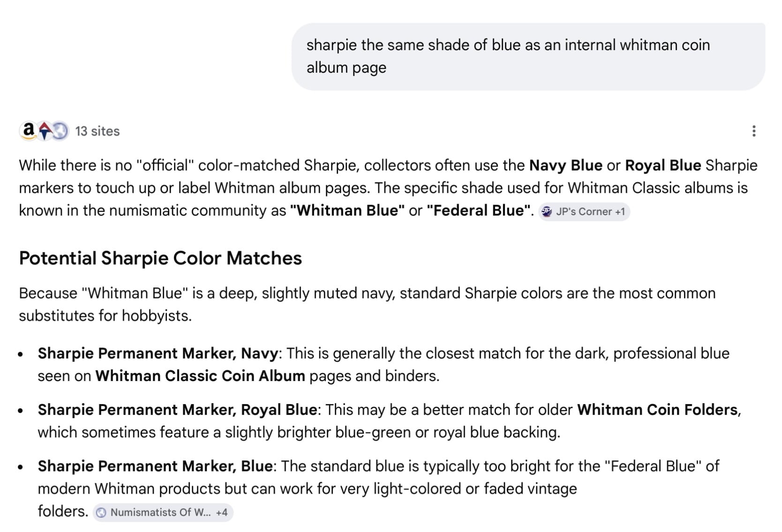Click the globe icon in Numismatists chip
The width and height of the screenshot is (782, 532).
(101, 513)
